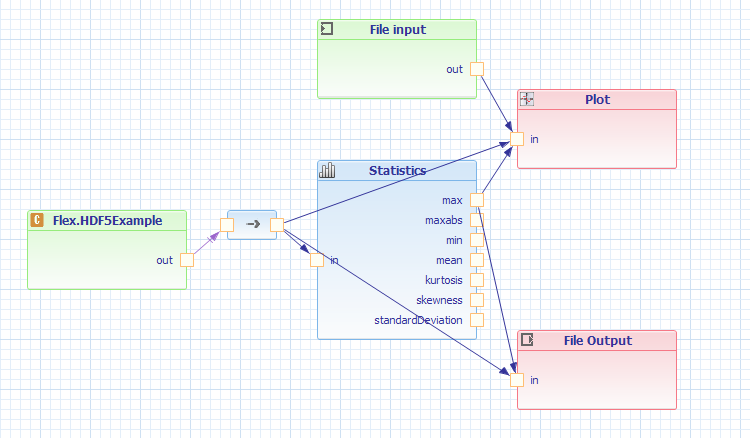Select the Statistics node title bar
The height and width of the screenshot is (438, 750).
pos(397,171)
